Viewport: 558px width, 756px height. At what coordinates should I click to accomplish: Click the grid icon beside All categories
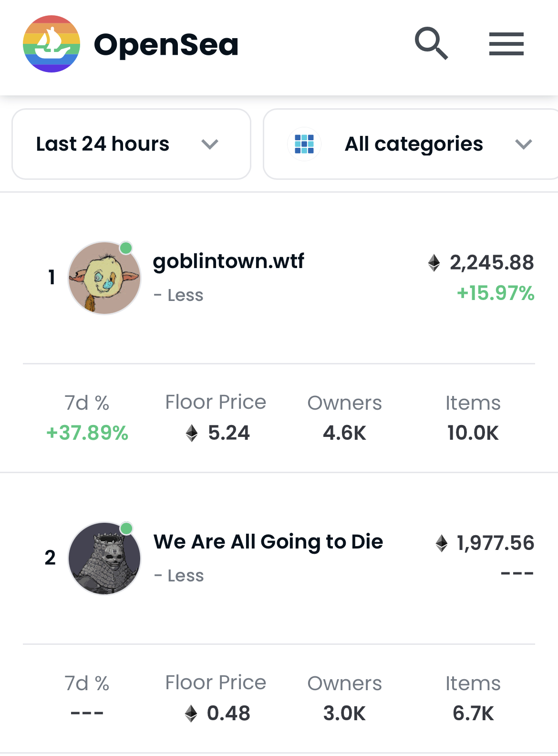[304, 144]
